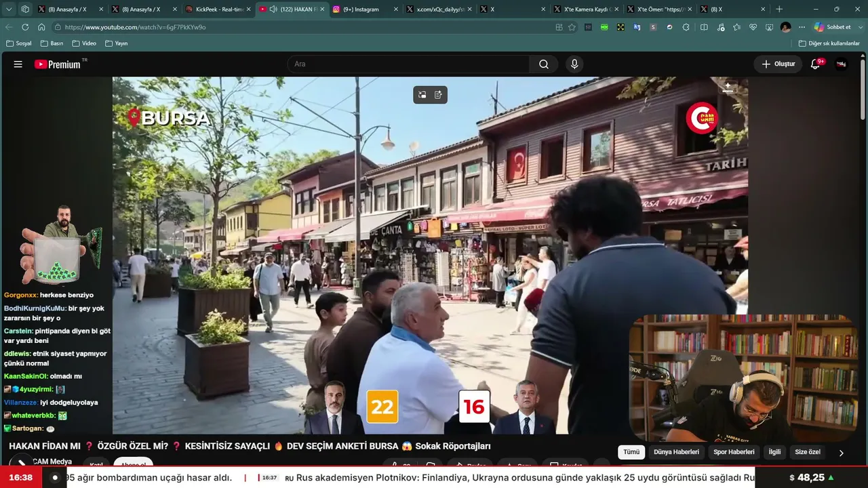Switch to the Instagram browser tab
868x488 pixels.
pyautogui.click(x=366, y=9)
